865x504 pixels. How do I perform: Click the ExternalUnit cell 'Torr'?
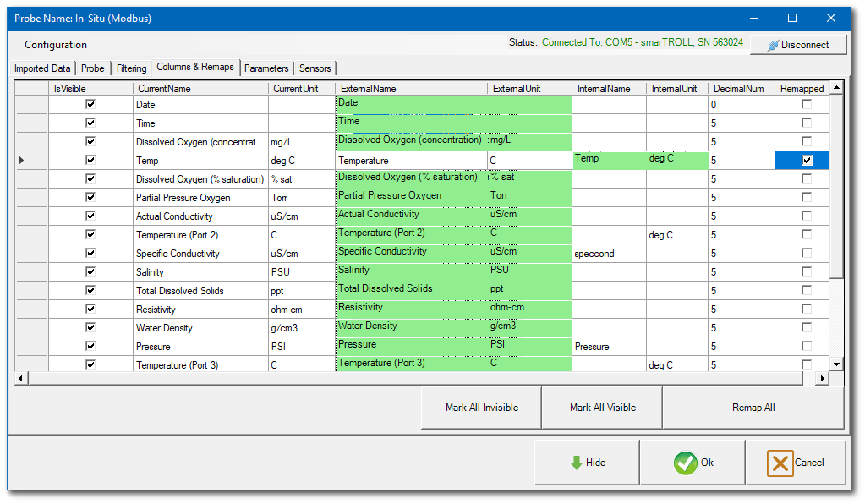pos(529,197)
